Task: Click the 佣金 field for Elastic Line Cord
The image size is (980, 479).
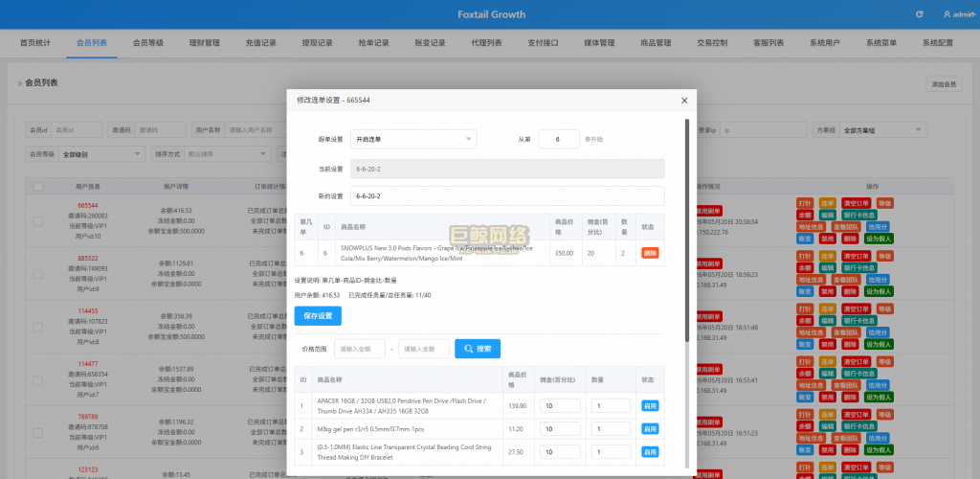Action: point(561,452)
